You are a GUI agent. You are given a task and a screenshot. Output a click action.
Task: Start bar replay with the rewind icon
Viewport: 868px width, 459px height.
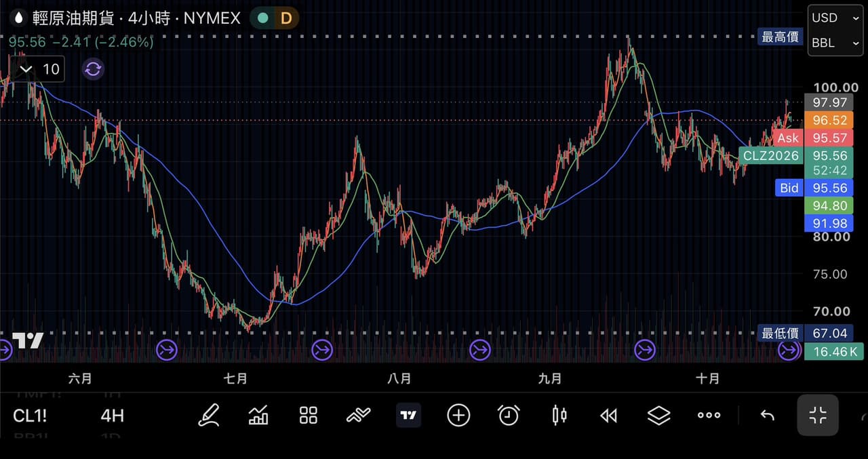(609, 415)
